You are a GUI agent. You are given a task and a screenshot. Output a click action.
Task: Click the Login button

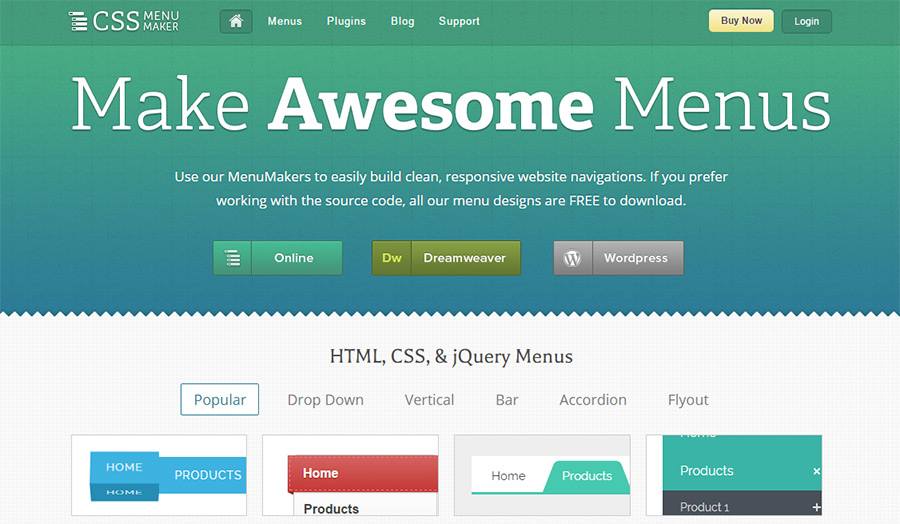tap(806, 21)
